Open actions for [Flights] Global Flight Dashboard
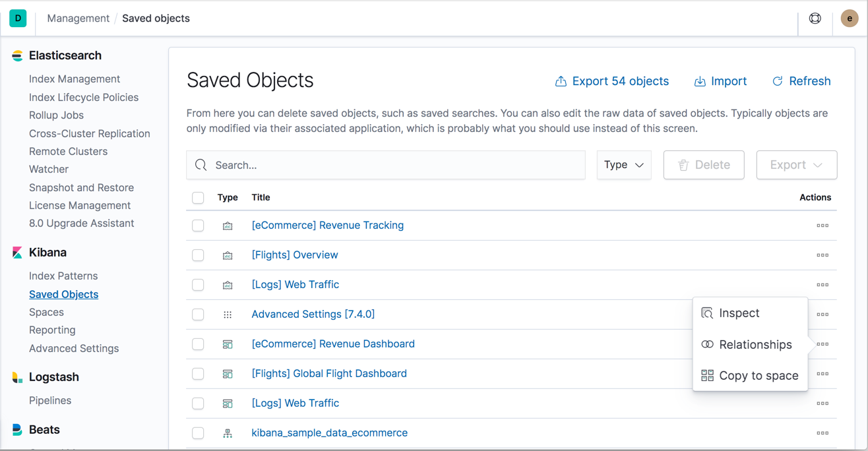Screen dimensions: 868x451 pos(822,374)
